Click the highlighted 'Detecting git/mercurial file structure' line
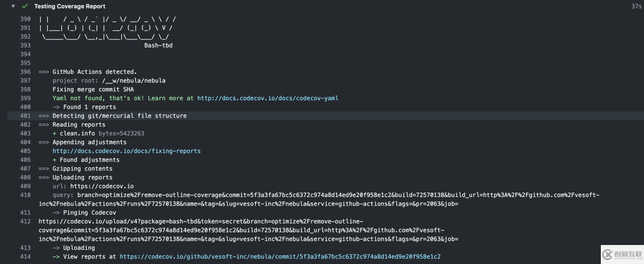 point(120,116)
